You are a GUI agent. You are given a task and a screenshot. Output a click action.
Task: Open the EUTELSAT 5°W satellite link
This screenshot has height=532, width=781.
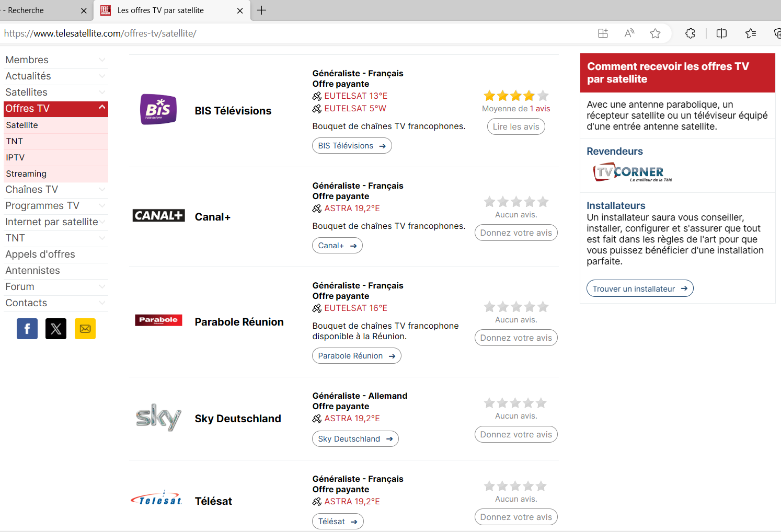point(355,109)
